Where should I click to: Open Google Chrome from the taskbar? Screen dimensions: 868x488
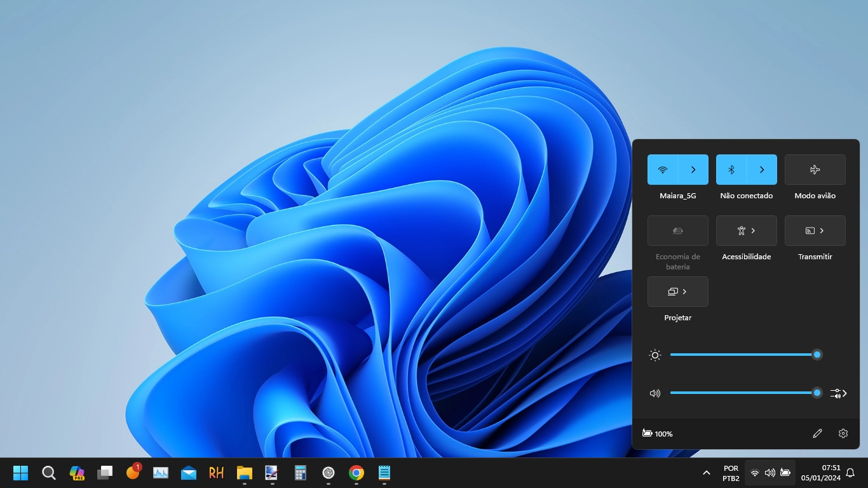[356, 473]
